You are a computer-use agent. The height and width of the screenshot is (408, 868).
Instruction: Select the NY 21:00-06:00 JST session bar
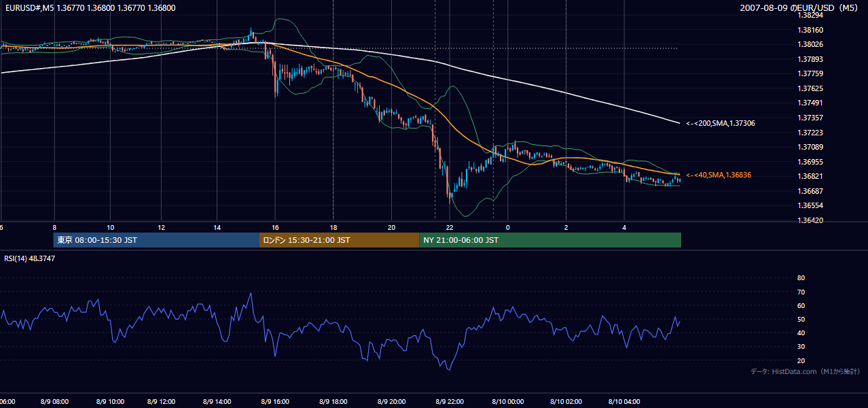(550, 240)
